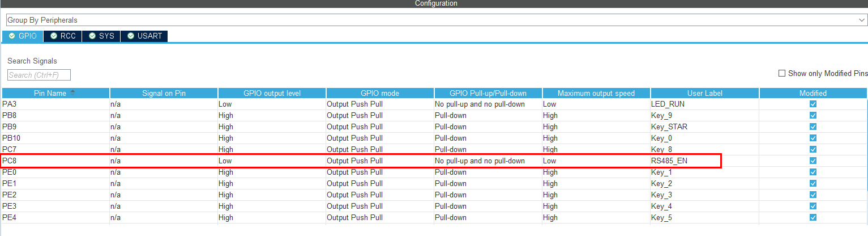This screenshot has width=868, height=236.
Task: Sort by GPIO mode column header
Action: pyautogui.click(x=380, y=93)
